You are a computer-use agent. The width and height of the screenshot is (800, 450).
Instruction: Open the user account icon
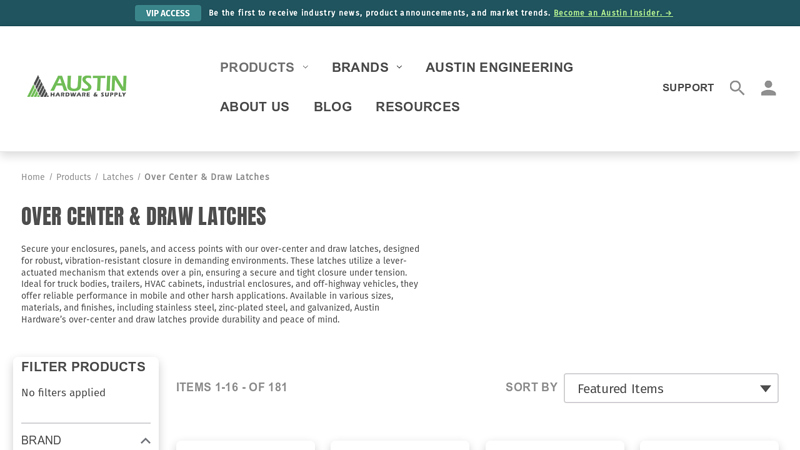click(x=768, y=88)
